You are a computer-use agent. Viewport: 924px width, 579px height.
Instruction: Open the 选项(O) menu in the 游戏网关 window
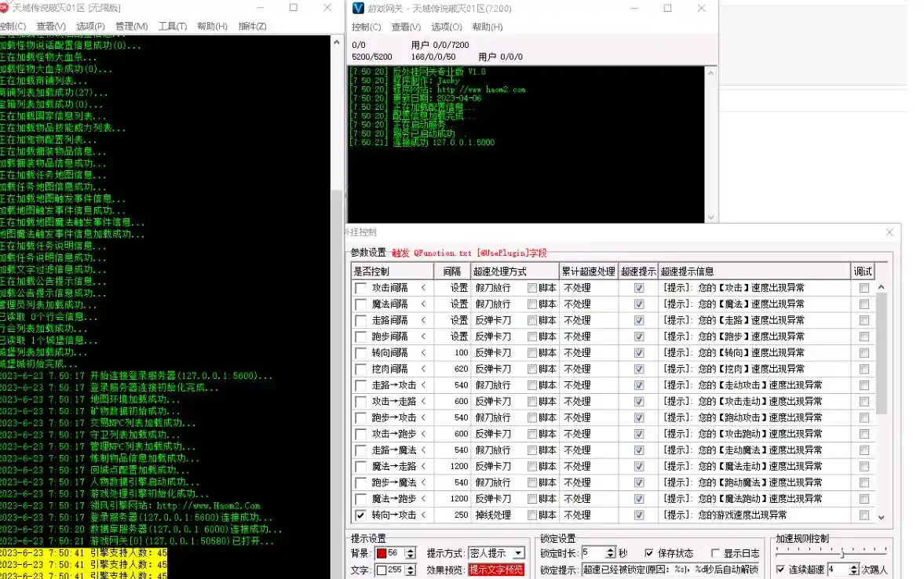click(446, 27)
